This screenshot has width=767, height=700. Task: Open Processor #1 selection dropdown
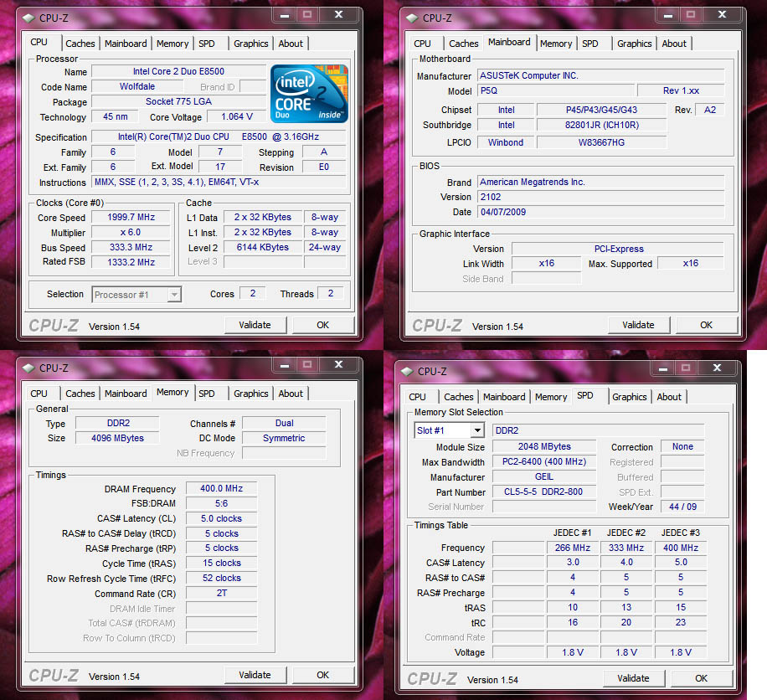pyautogui.click(x=136, y=295)
